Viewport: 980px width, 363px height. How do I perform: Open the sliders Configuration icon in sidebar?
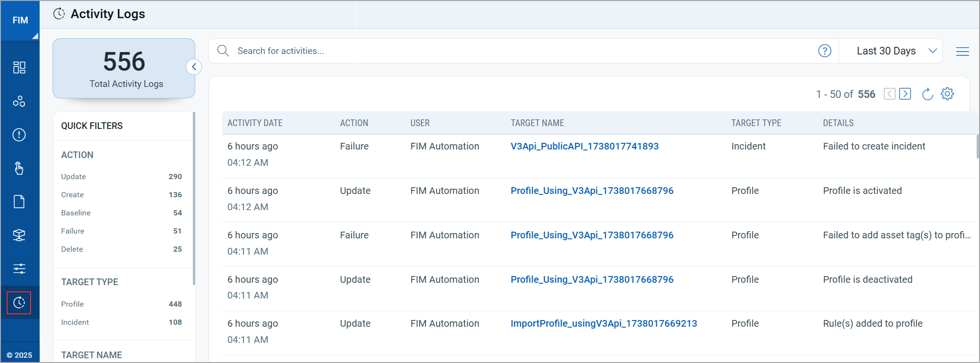(19, 268)
